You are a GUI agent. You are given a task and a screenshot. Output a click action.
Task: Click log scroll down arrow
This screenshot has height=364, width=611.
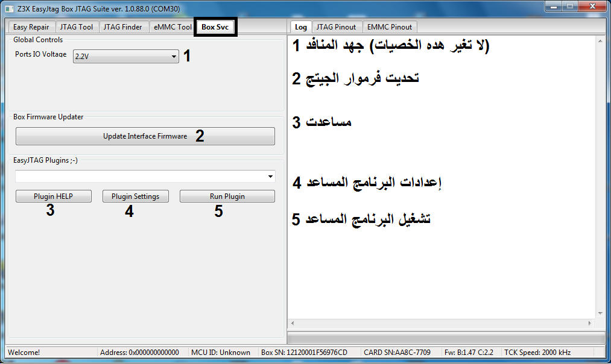click(600, 313)
